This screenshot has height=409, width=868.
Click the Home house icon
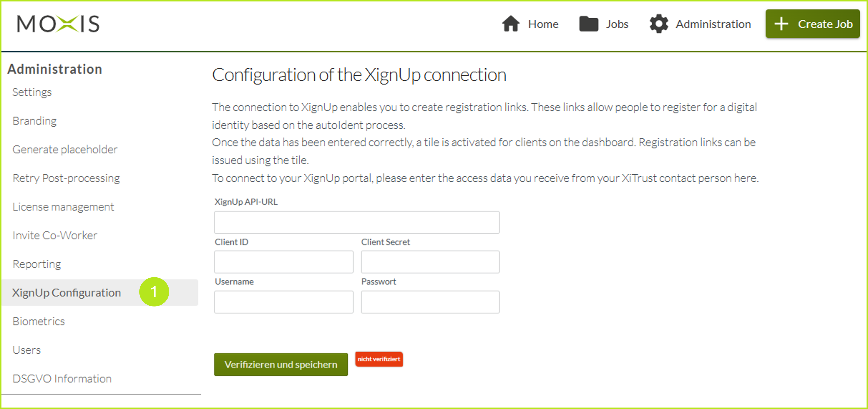510,24
